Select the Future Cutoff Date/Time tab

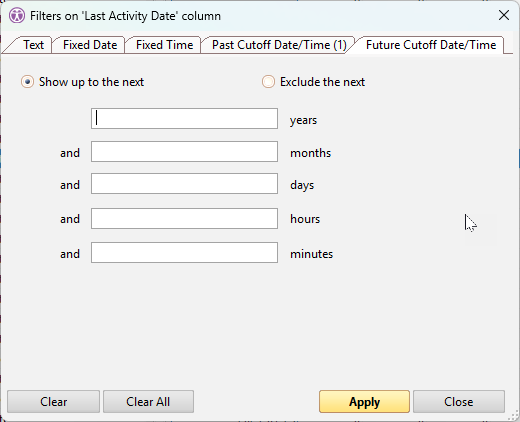(x=431, y=45)
